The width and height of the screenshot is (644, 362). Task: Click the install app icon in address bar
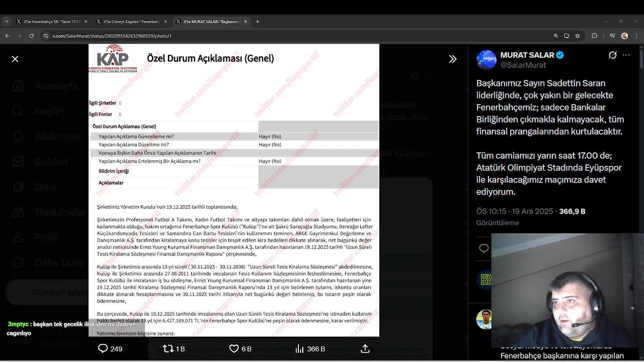[x=567, y=36]
